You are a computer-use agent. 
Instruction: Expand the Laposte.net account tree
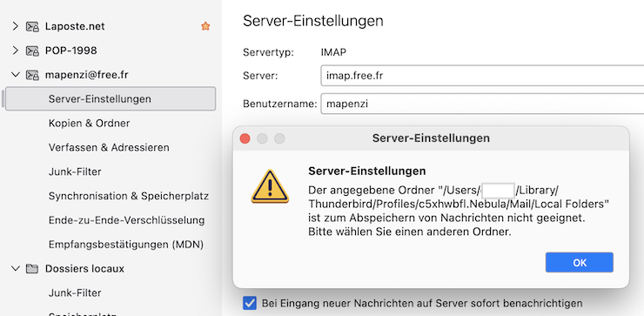tap(15, 26)
